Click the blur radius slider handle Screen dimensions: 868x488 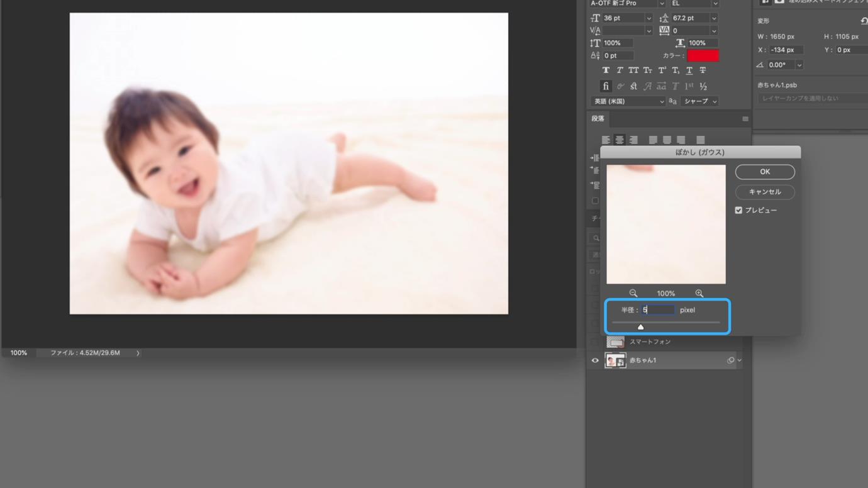click(x=640, y=327)
